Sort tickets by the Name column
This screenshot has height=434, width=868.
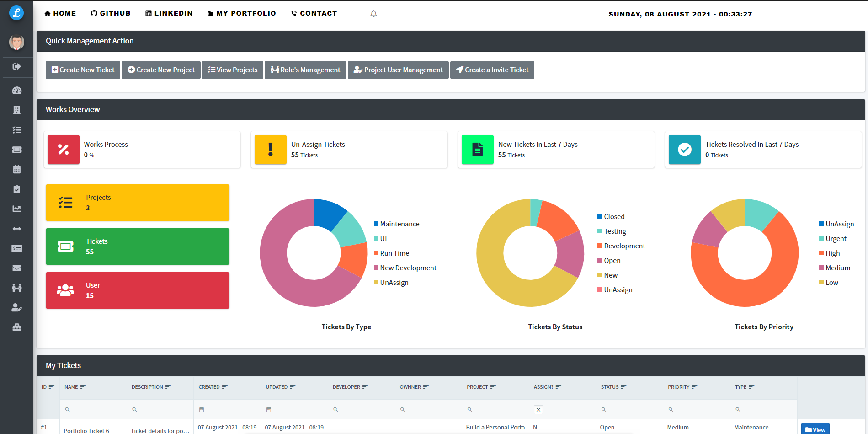click(x=83, y=386)
